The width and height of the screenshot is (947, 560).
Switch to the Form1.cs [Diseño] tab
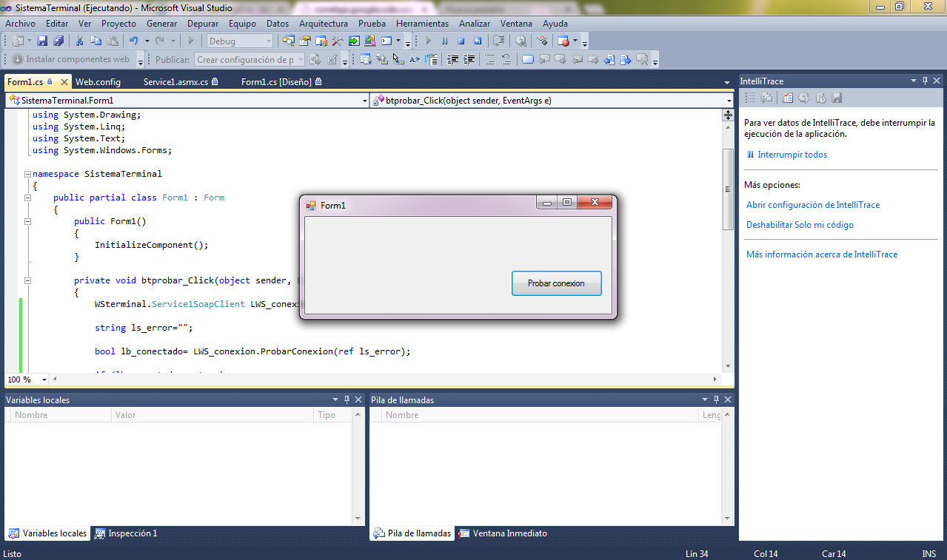coord(281,82)
